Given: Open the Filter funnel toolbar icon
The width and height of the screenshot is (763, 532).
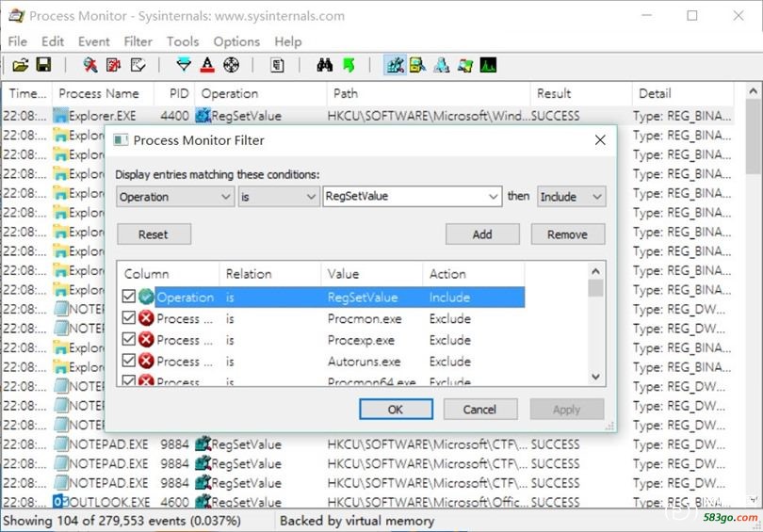Looking at the screenshot, I should [184, 65].
